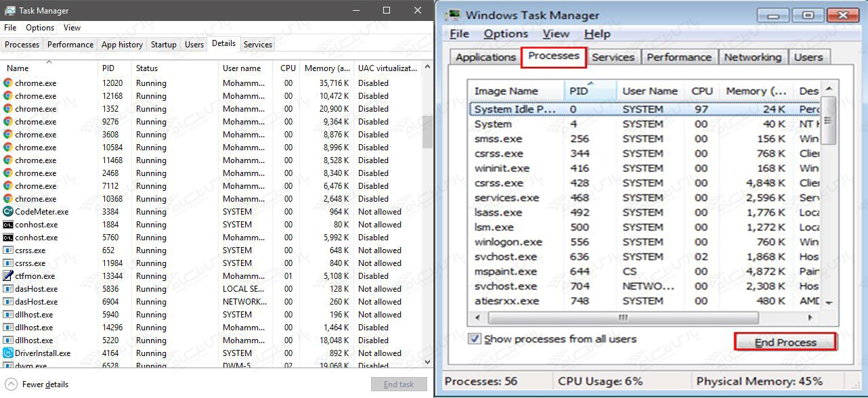Sort by Memory column in Windows Task Manager
868x398 pixels.
pos(757,91)
